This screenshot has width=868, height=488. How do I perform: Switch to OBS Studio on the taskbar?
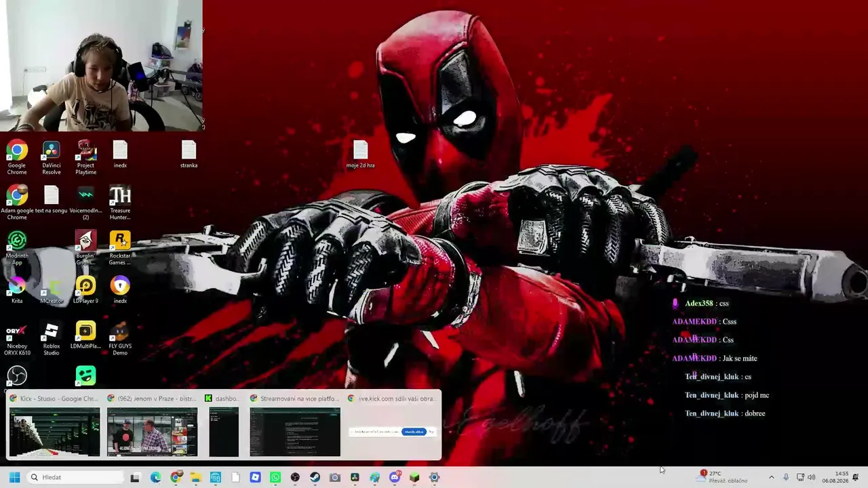point(295,477)
